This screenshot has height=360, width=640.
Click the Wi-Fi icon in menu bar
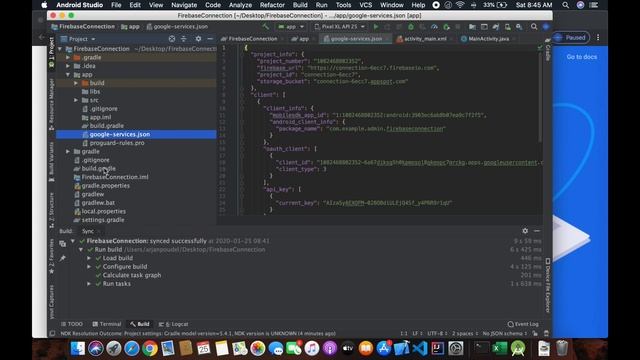tap(460, 5)
